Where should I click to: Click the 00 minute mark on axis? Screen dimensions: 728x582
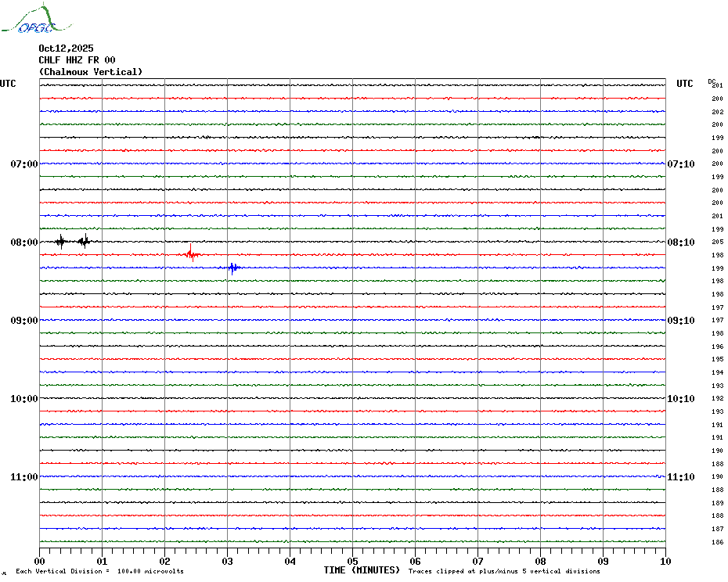pyautogui.click(x=40, y=561)
